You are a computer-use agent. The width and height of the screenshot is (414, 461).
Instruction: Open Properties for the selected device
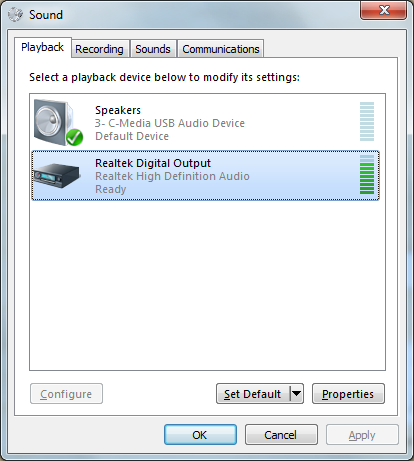tap(348, 394)
